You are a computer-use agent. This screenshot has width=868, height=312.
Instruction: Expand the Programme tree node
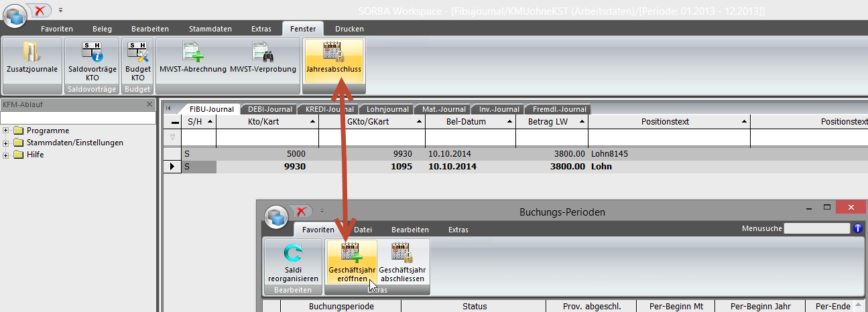point(6,131)
